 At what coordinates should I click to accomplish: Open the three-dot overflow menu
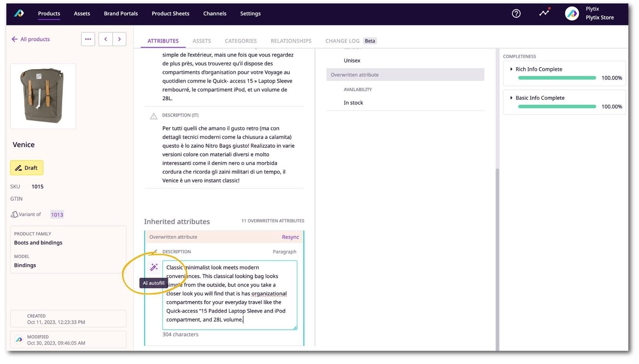click(x=88, y=39)
